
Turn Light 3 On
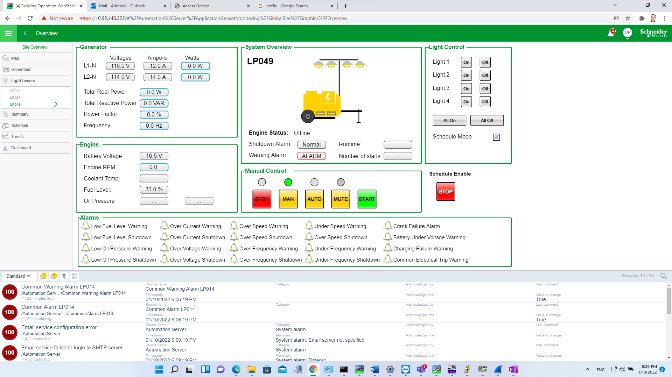[x=466, y=89]
